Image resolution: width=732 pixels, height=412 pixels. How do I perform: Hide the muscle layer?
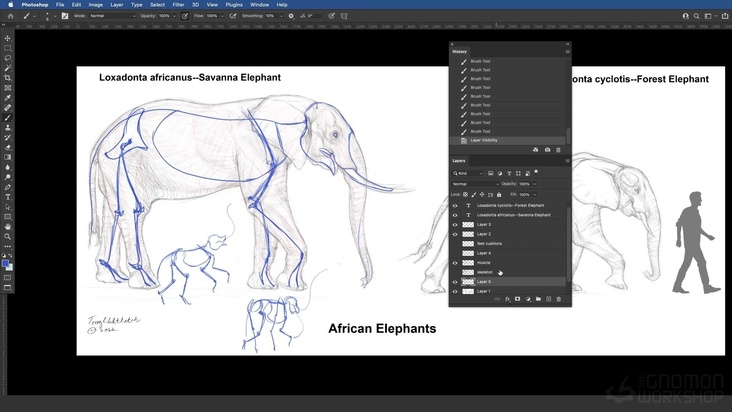click(x=455, y=263)
